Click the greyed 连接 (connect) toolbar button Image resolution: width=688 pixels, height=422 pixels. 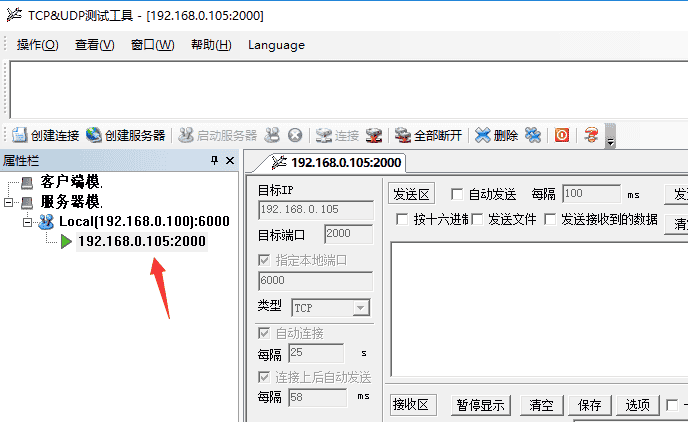[x=337, y=136]
